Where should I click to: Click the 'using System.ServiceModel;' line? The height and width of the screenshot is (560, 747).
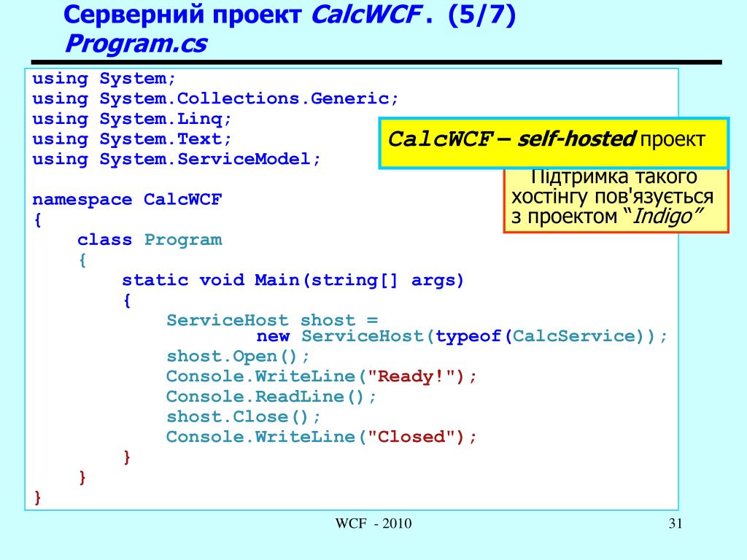pyautogui.click(x=177, y=159)
